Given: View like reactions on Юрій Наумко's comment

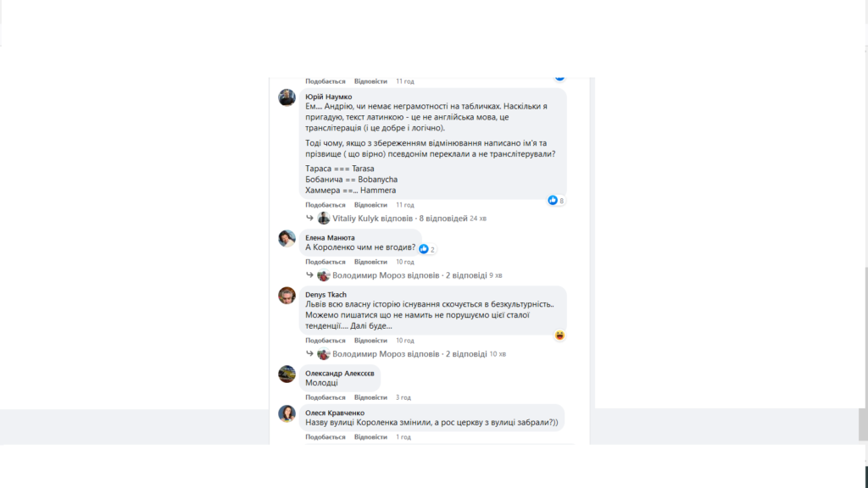Looking at the screenshot, I should [x=556, y=200].
